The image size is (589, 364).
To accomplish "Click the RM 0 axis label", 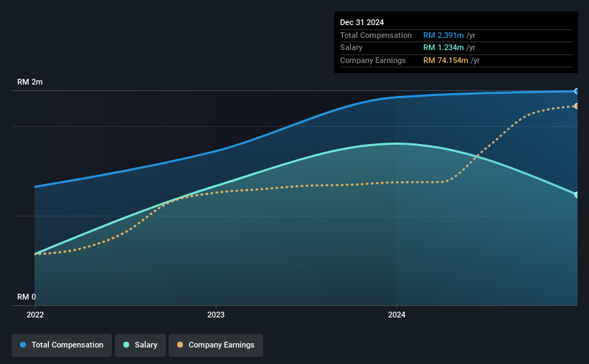I will pos(27,297).
